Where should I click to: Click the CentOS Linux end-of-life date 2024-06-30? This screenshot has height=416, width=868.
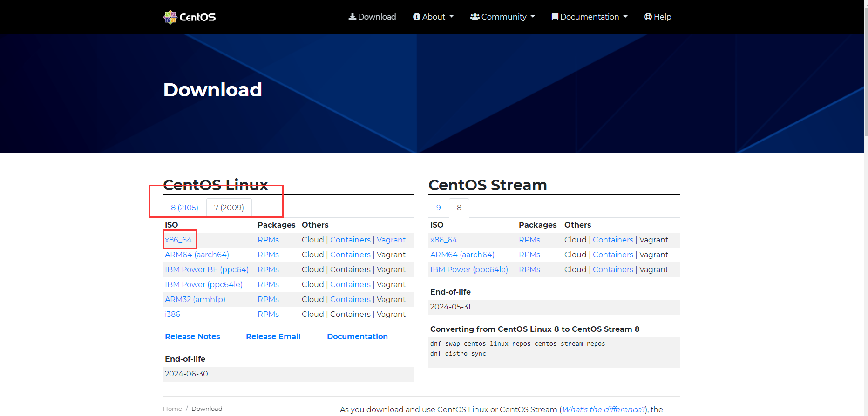[186, 374]
